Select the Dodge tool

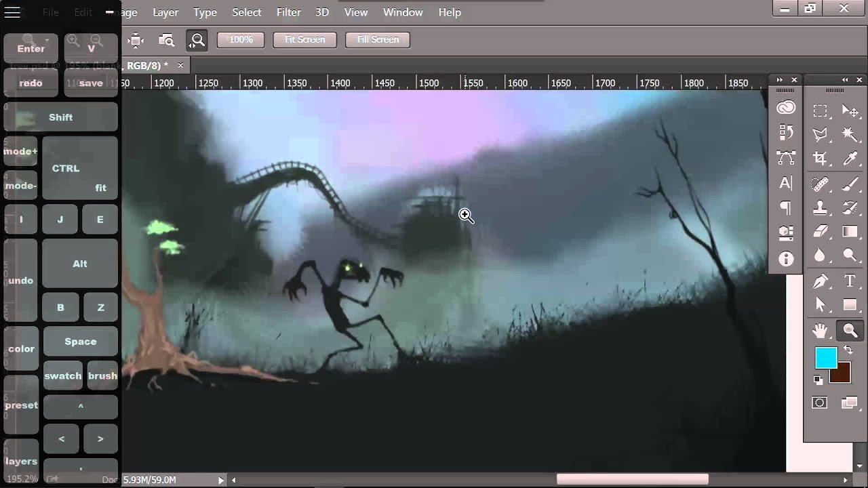pos(850,256)
